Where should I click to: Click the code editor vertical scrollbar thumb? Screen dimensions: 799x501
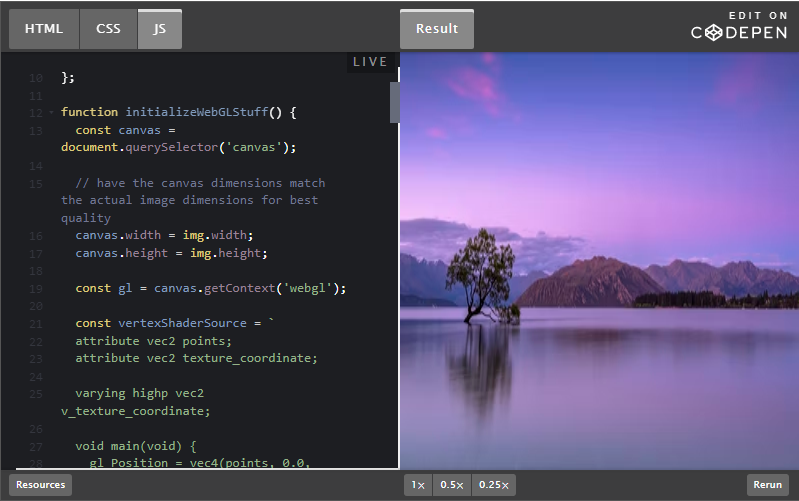click(394, 102)
